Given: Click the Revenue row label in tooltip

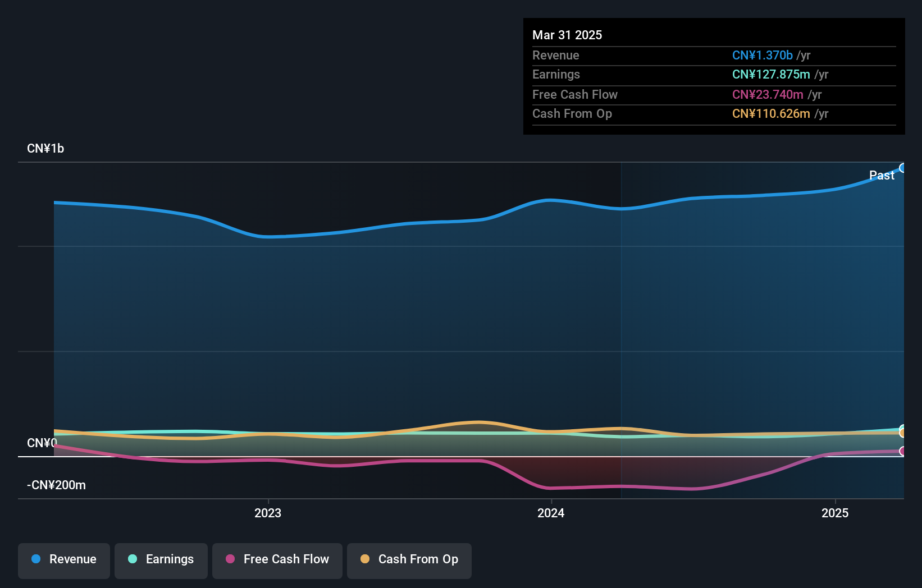Looking at the screenshot, I should coord(556,55).
